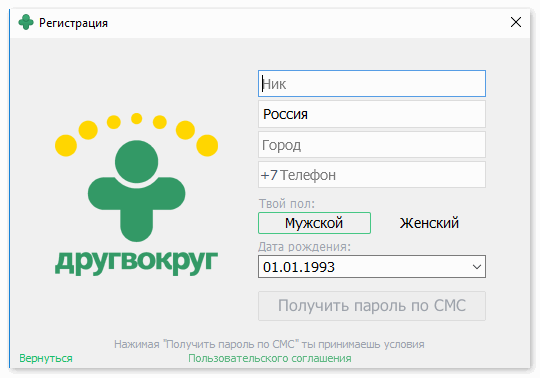Click the Регистрация window title text
Viewport: 540px width, 378px height.
click(73, 23)
